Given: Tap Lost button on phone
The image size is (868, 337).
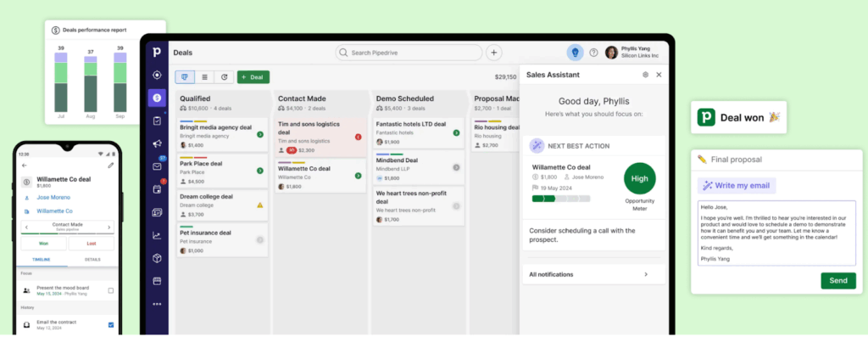Looking at the screenshot, I should [x=92, y=244].
